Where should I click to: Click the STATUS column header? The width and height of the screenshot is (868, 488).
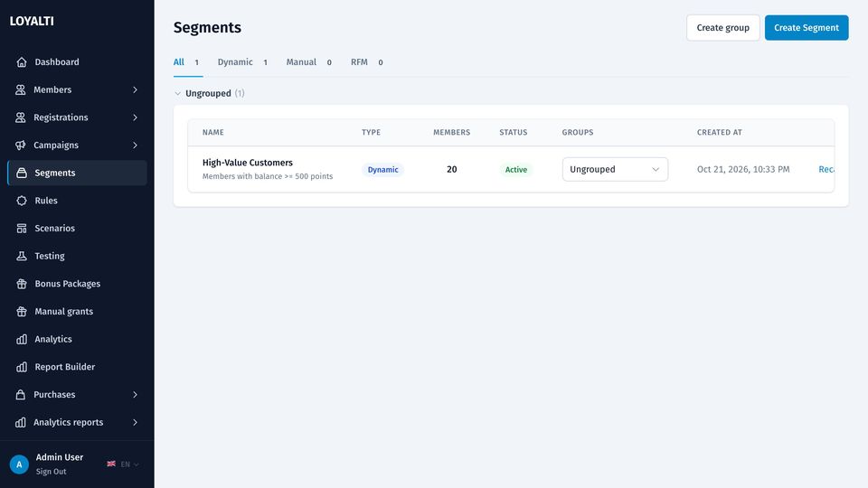point(514,132)
